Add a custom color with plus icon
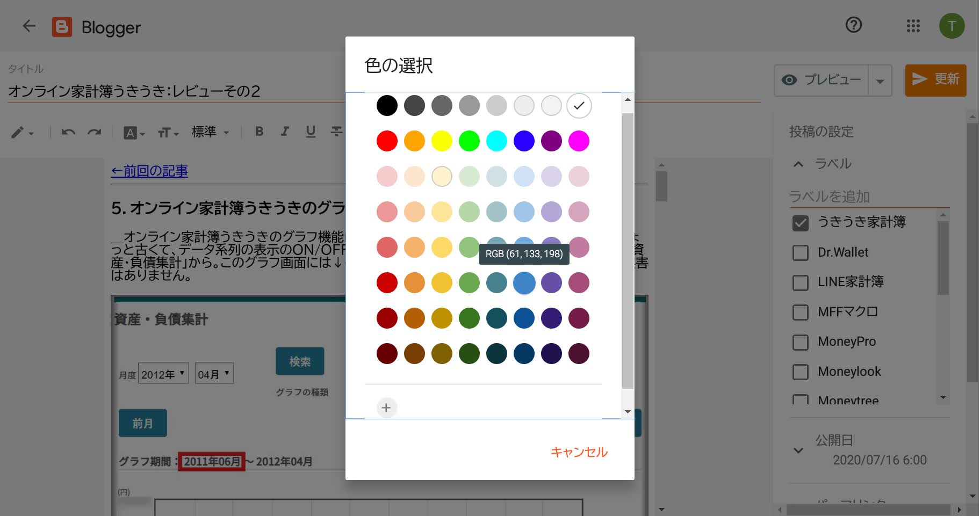Image resolution: width=980 pixels, height=516 pixels. [386, 408]
